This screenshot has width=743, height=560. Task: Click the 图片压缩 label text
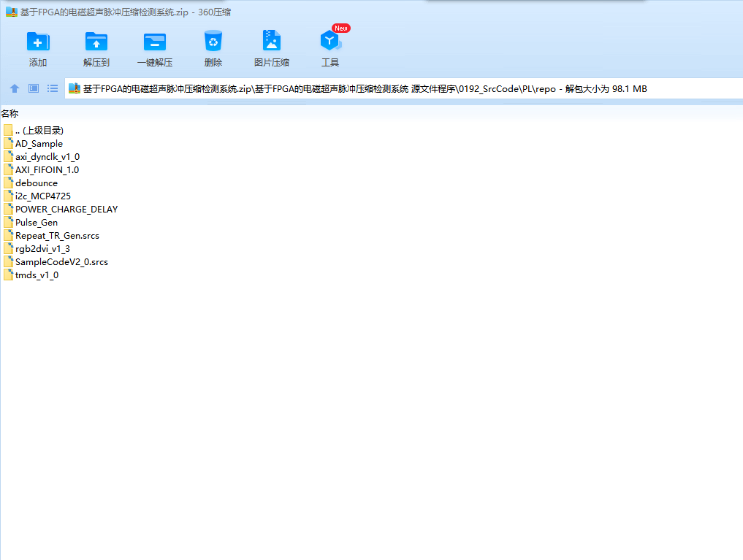click(272, 63)
